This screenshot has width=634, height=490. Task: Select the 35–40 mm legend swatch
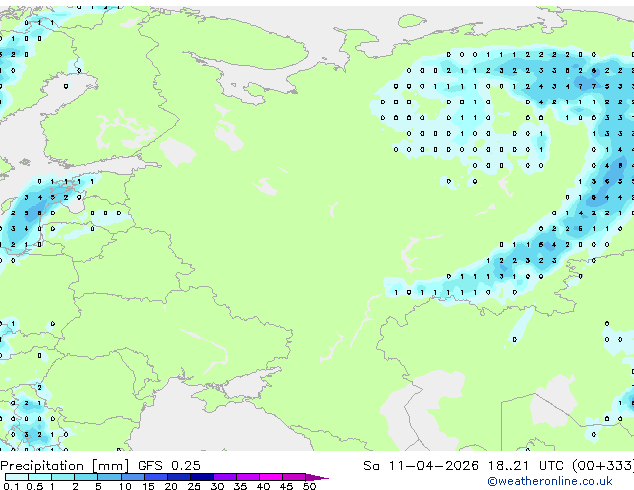pyautogui.click(x=248, y=477)
